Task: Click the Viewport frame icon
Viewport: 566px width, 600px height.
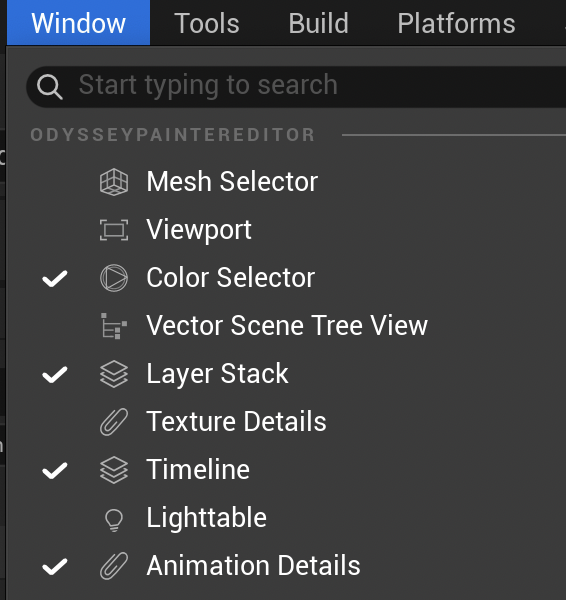Action: tap(114, 230)
